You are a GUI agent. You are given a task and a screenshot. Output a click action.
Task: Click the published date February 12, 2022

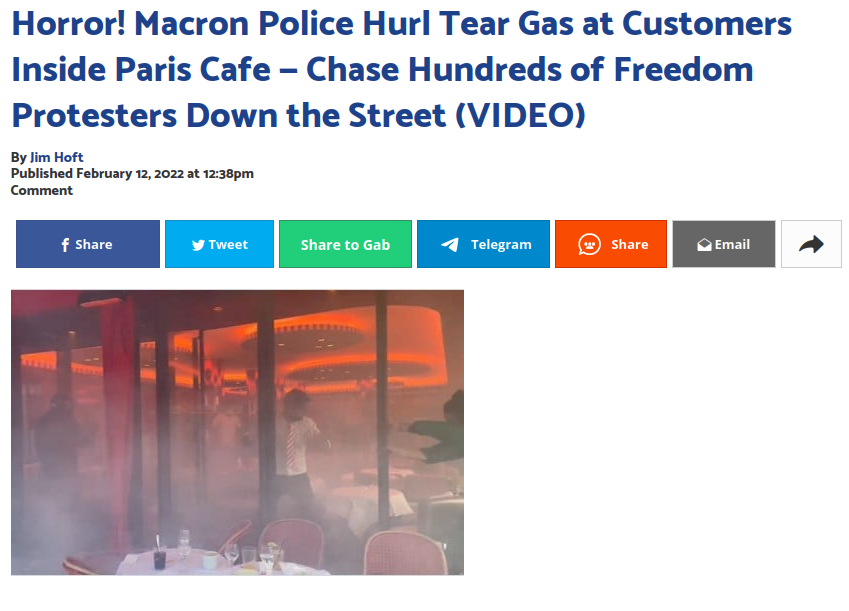130,174
